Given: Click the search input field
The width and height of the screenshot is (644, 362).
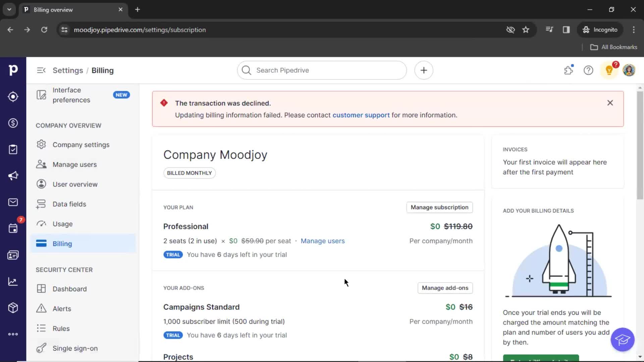Looking at the screenshot, I should click(x=322, y=70).
